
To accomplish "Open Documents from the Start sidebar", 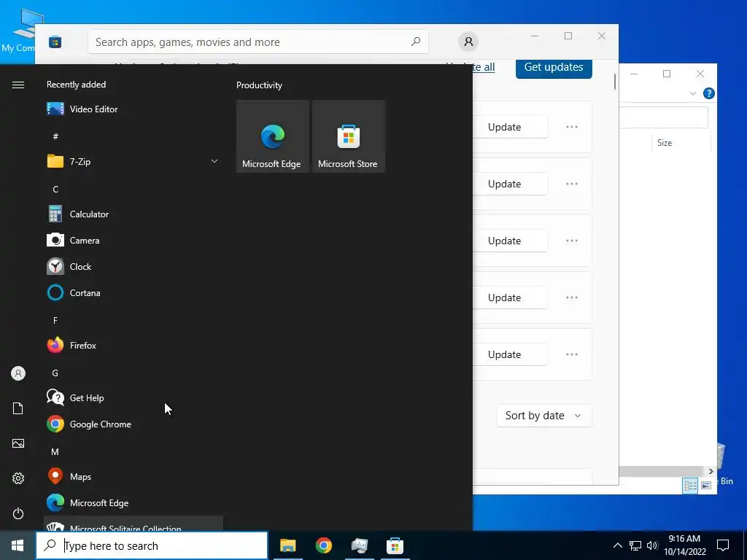I will click(18, 408).
